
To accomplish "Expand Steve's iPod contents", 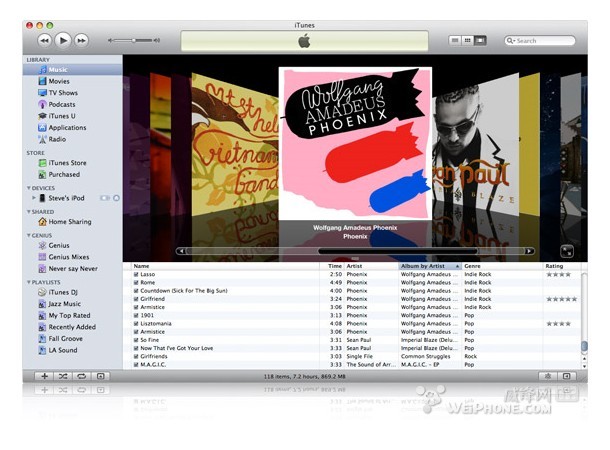I will pyautogui.click(x=33, y=198).
